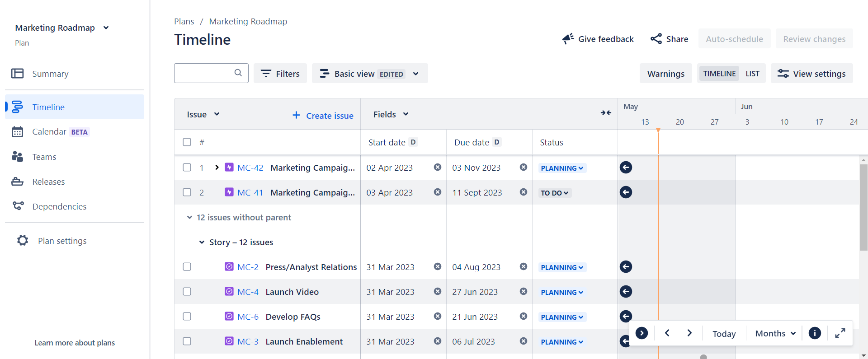868x359 pixels.
Task: Open the timeline legend info icon
Action: (815, 333)
